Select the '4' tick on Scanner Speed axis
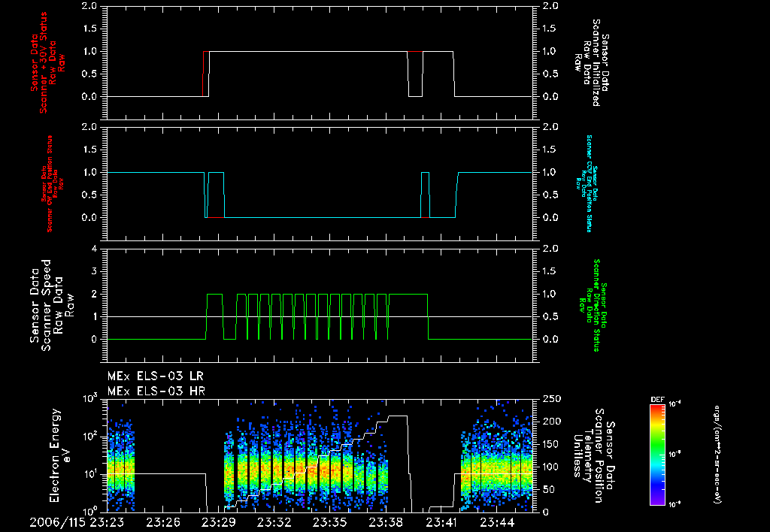The width and height of the screenshot is (770, 532). pos(94,249)
